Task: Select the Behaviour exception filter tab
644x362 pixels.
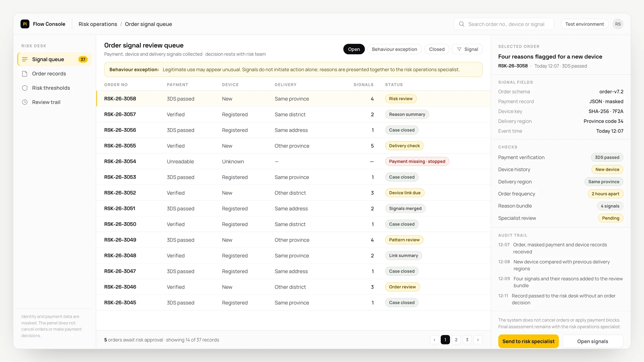Action: (x=394, y=49)
